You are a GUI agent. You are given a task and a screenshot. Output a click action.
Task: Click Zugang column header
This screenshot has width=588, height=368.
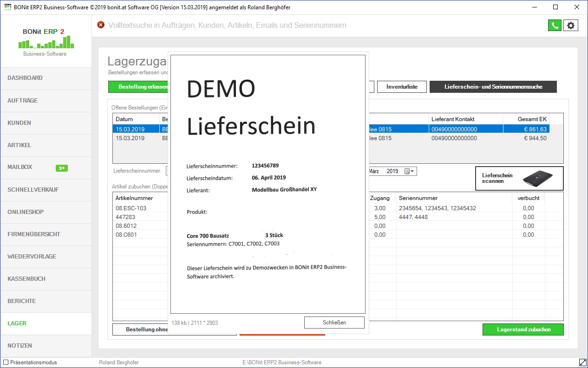pyautogui.click(x=380, y=198)
